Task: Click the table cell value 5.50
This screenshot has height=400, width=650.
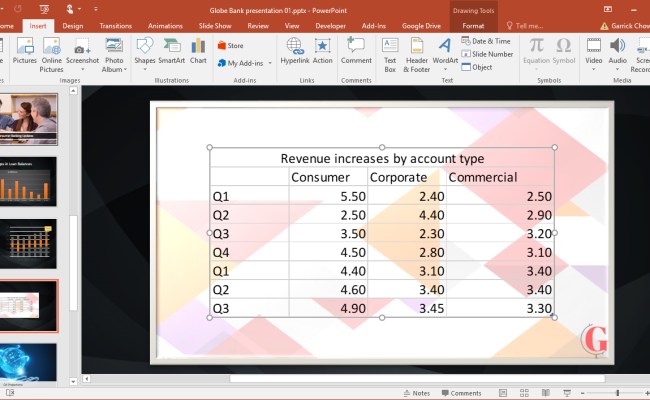Action: 353,196
